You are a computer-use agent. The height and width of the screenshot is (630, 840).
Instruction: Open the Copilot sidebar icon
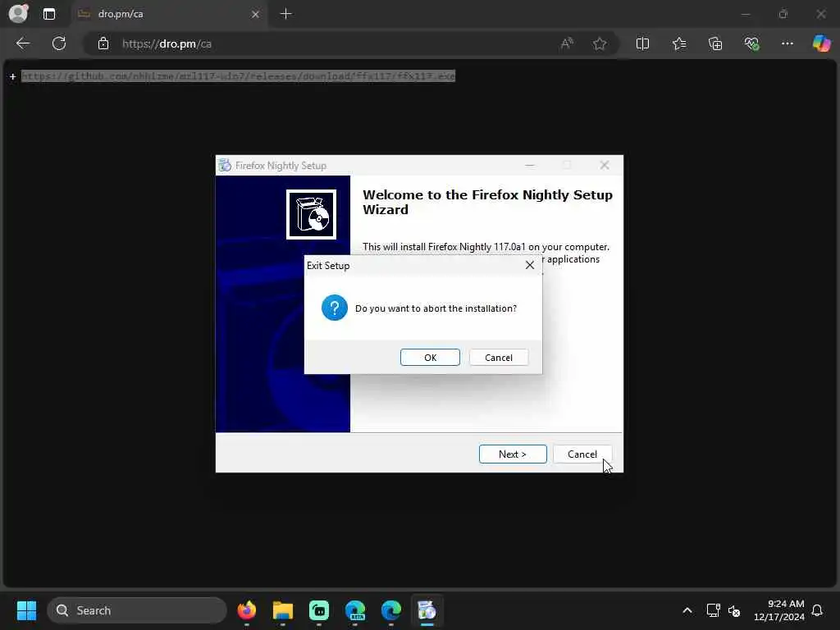821,43
